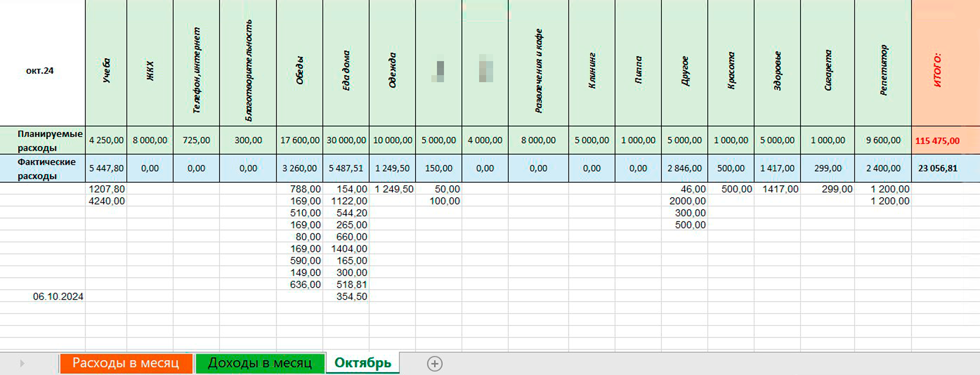
Task: Select the cell with 1404,00
Action: tap(346, 249)
